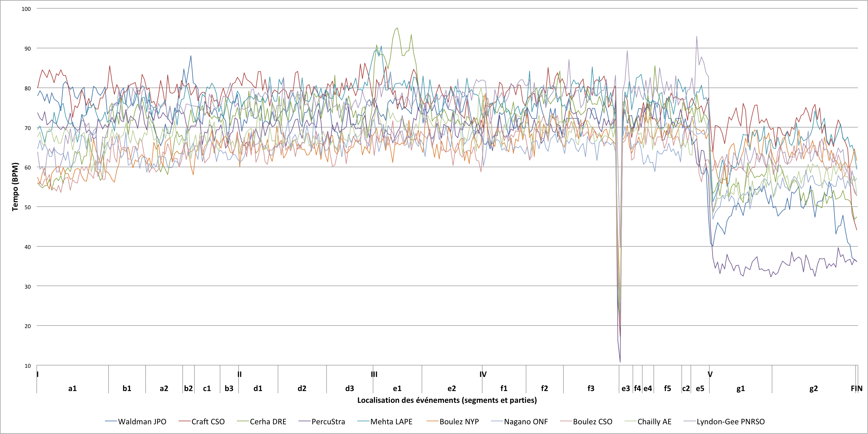Click the Boulez NYP legend entry

(x=459, y=422)
